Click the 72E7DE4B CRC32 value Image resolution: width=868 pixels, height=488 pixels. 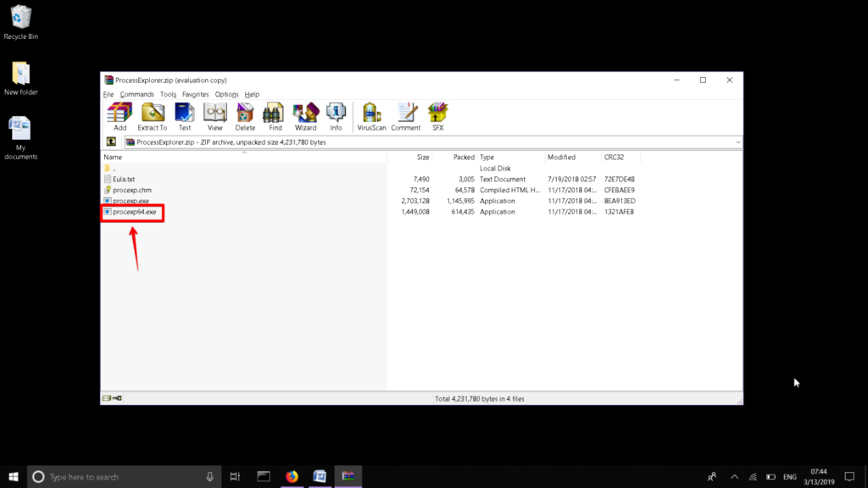coord(620,180)
